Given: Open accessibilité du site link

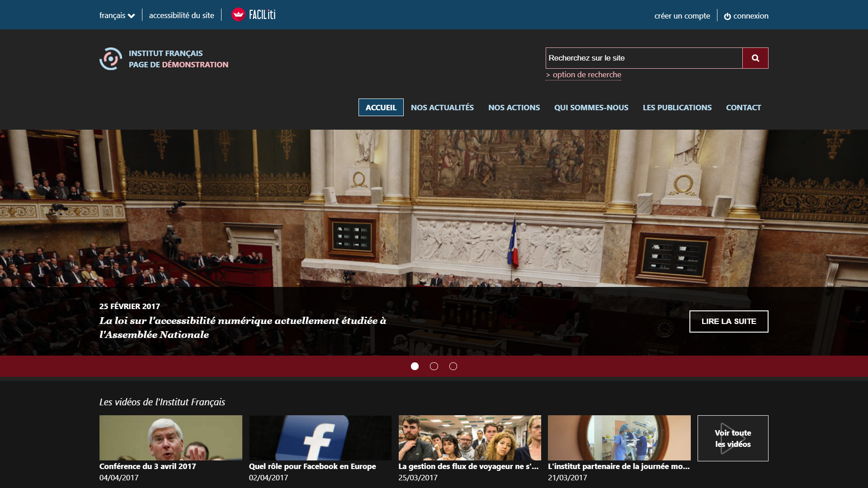Looking at the screenshot, I should (181, 15).
